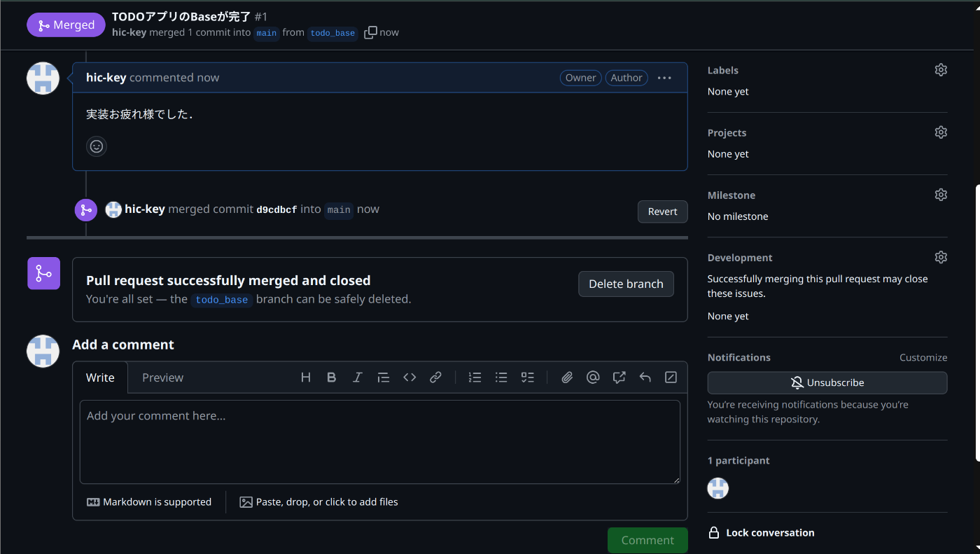Image resolution: width=980 pixels, height=554 pixels.
Task: Insert an unordered bullet list
Action: pyautogui.click(x=501, y=378)
